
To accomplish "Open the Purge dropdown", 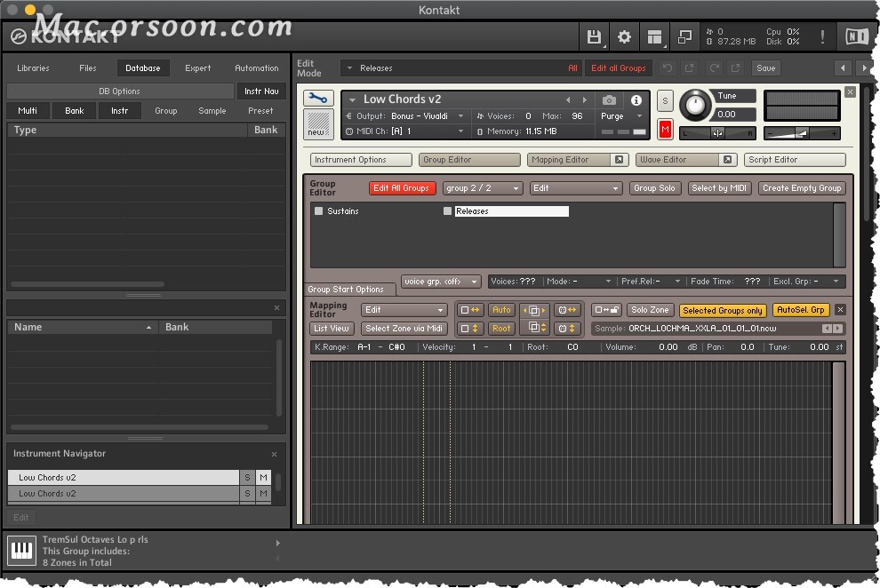I will (x=622, y=116).
